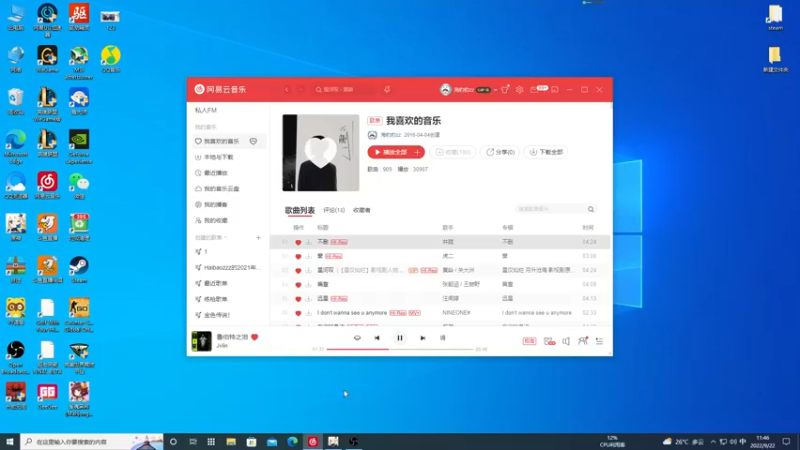Image resolution: width=800 pixels, height=450 pixels.
Task: Open the user avatar in the title bar
Action: (x=445, y=89)
